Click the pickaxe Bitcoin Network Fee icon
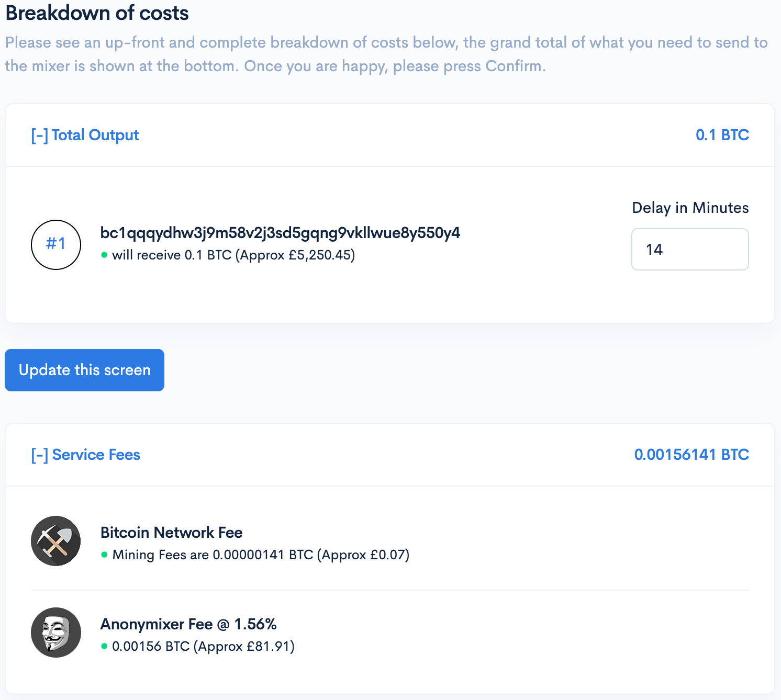 coord(55,541)
